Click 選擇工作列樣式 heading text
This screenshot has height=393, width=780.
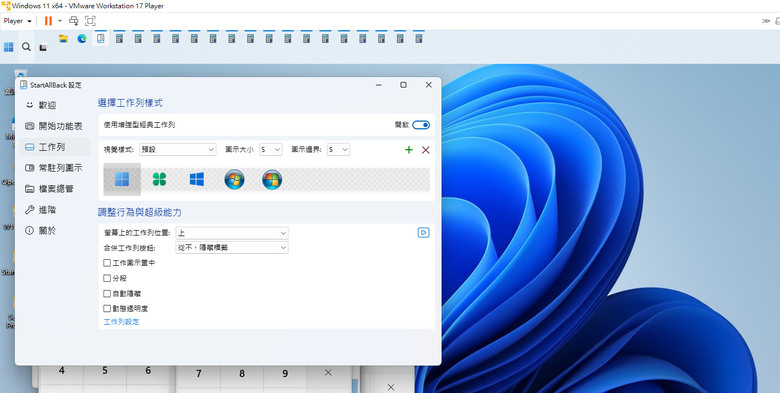click(x=130, y=103)
